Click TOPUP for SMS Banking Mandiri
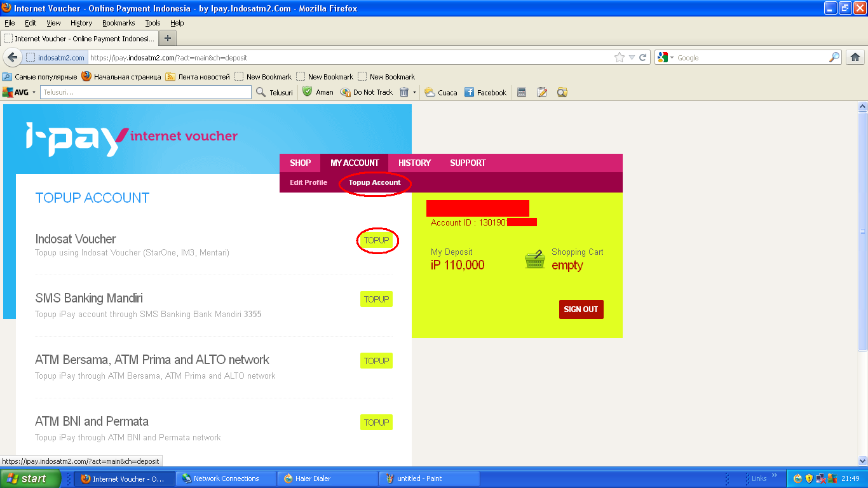This screenshot has width=868, height=488. [x=376, y=299]
